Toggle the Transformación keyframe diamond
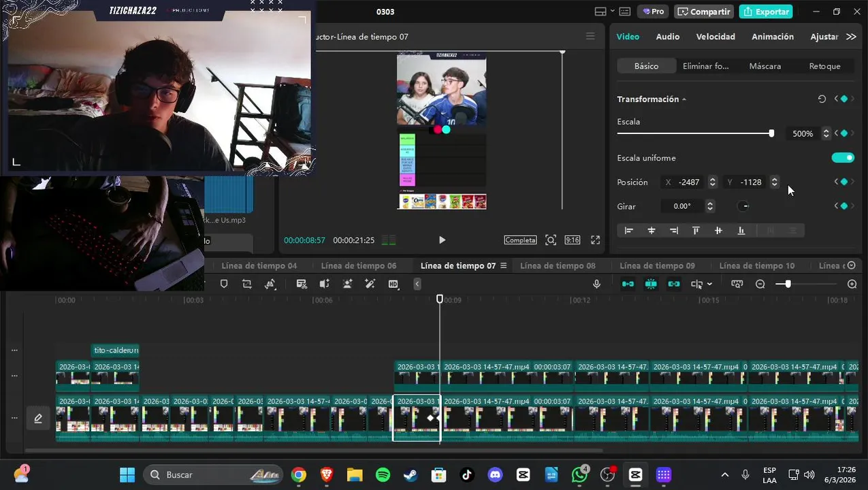The height and width of the screenshot is (490, 868). coord(844,99)
